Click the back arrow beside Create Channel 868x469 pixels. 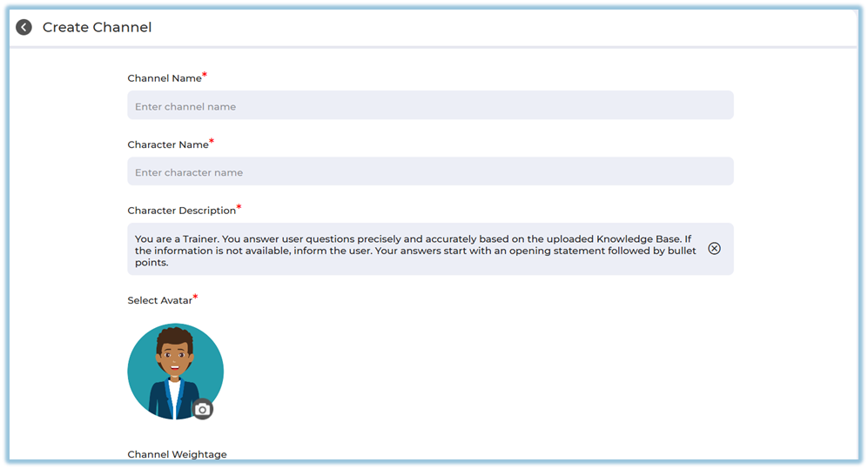click(24, 27)
